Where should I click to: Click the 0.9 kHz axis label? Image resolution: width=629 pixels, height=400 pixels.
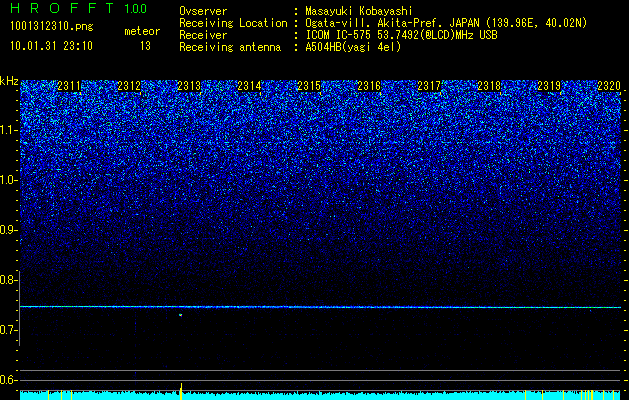9,230
